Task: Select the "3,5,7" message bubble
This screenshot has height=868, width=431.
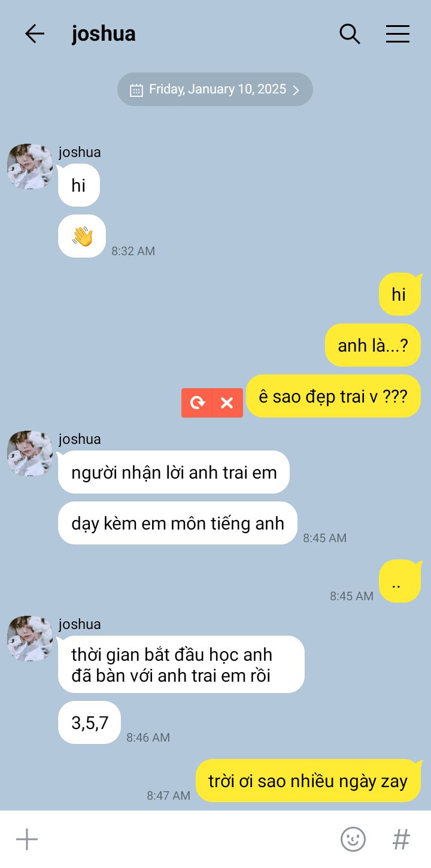Action: pos(90,722)
